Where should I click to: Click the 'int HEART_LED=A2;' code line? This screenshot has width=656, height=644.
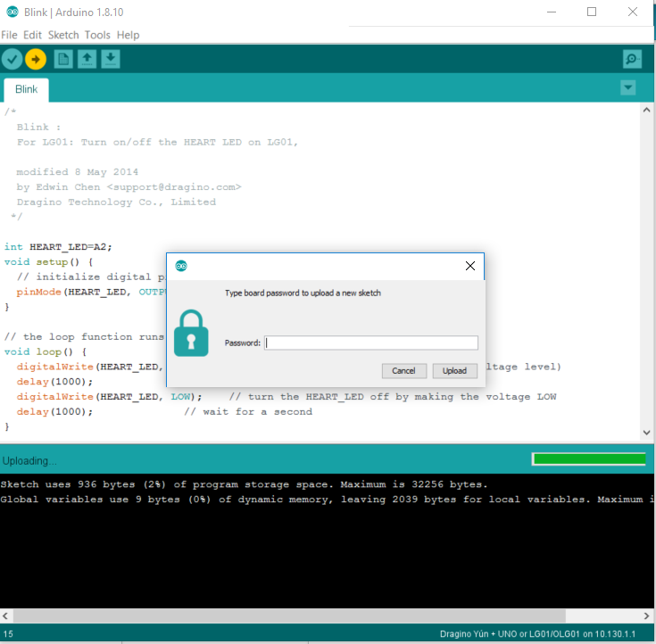58,247
